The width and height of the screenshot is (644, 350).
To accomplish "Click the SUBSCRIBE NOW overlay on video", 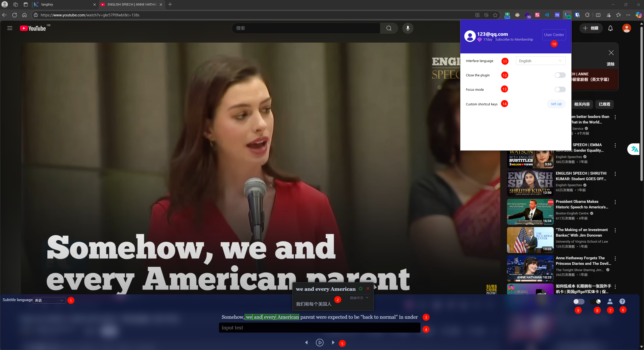I will (491, 290).
